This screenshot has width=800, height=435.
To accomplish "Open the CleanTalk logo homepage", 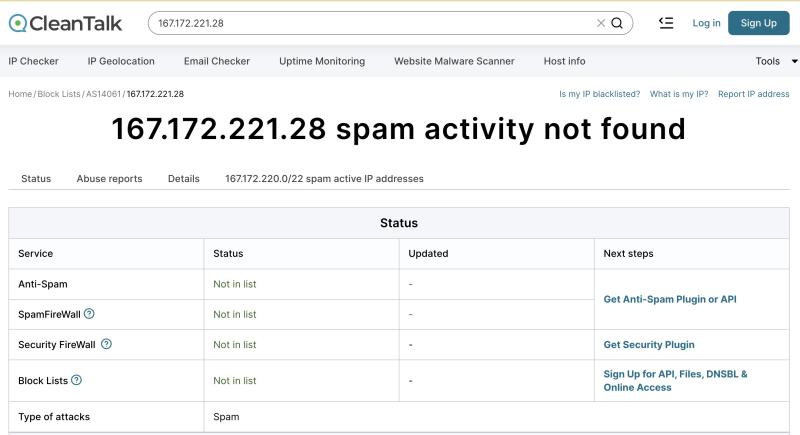I will (65, 23).
